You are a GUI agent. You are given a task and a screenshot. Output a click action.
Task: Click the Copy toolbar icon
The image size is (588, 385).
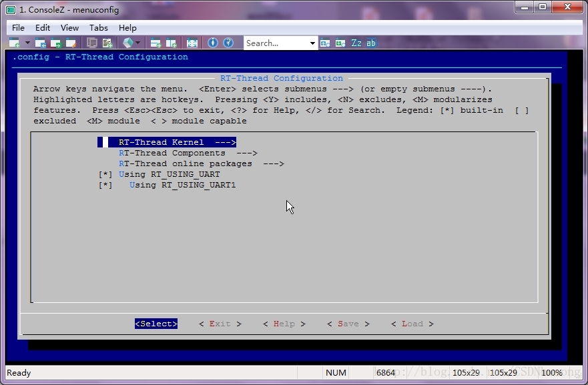click(x=92, y=43)
